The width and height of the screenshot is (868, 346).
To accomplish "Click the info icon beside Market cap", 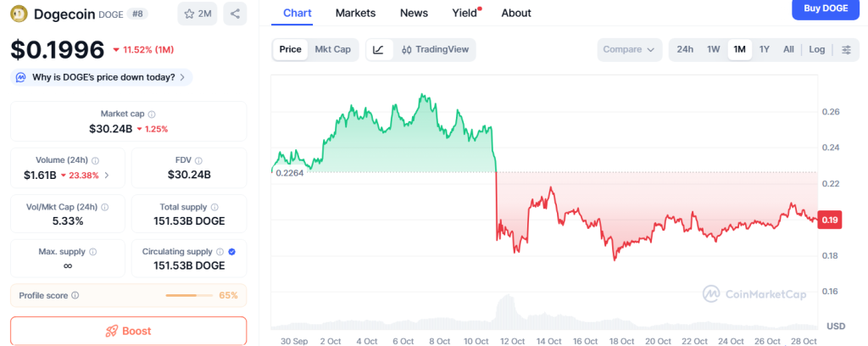I will [x=152, y=114].
